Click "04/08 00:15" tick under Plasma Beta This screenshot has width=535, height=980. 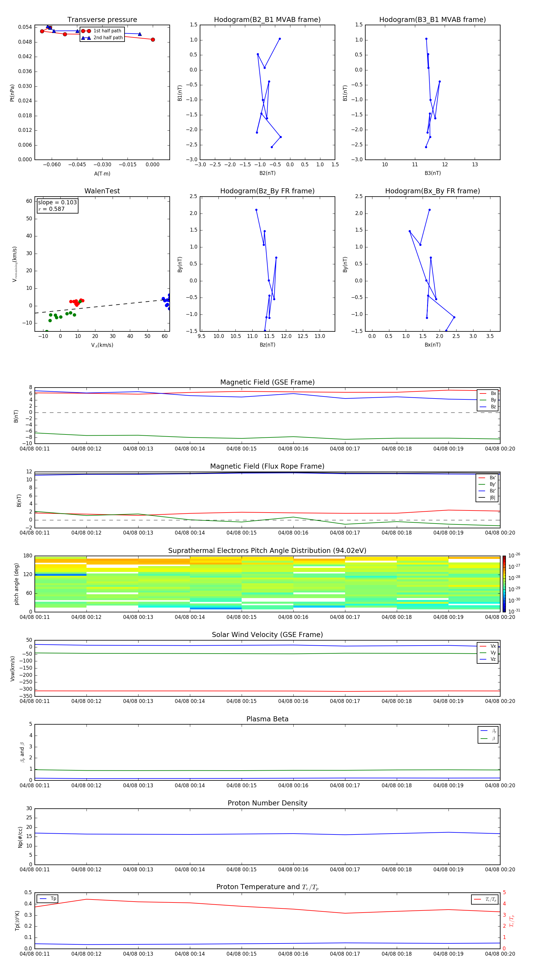241,785
